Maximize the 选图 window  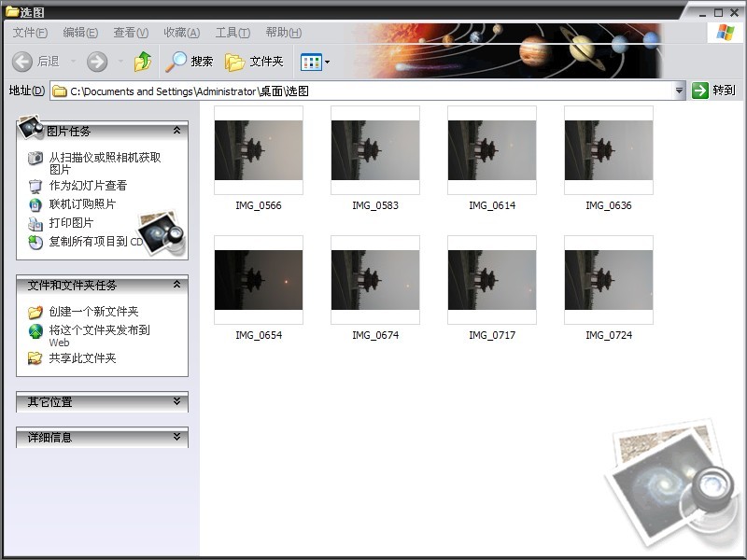pyautogui.click(x=718, y=12)
